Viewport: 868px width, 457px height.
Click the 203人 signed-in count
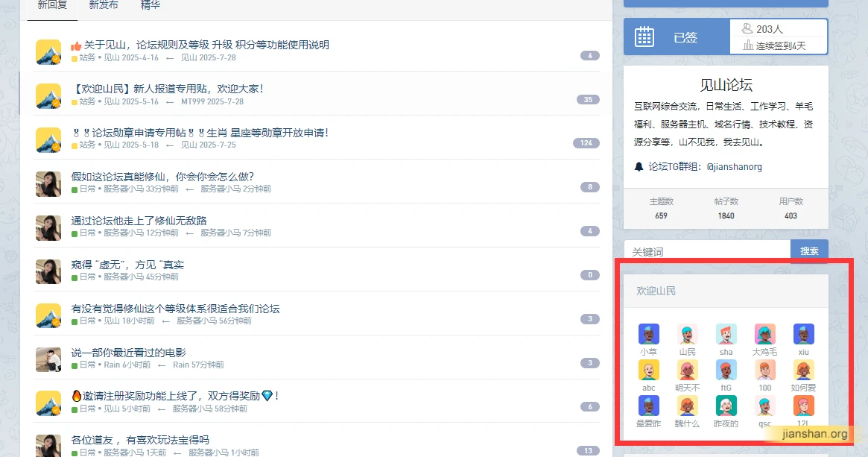coord(770,29)
